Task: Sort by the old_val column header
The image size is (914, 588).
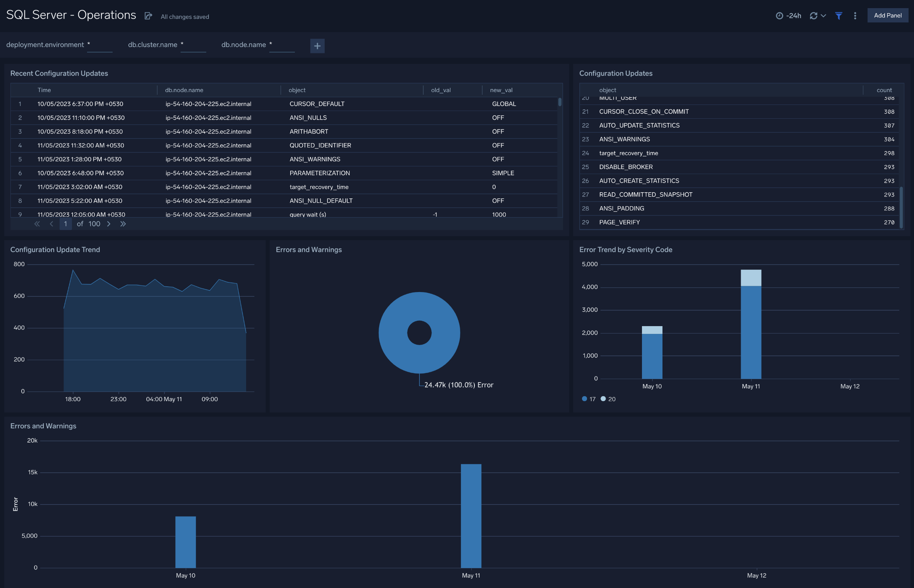Action: tap(441, 90)
